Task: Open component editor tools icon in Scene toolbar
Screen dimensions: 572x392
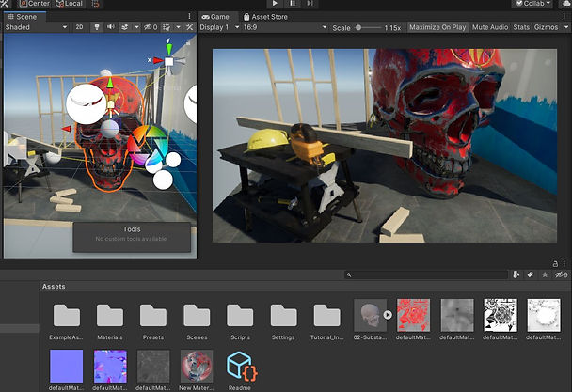Action: point(190,27)
